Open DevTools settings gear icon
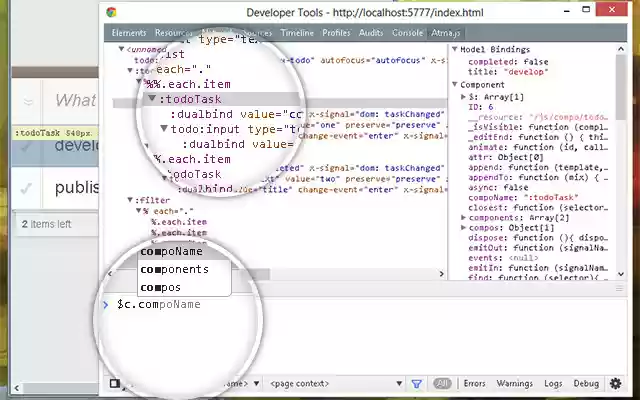The height and width of the screenshot is (400, 640). point(616,383)
